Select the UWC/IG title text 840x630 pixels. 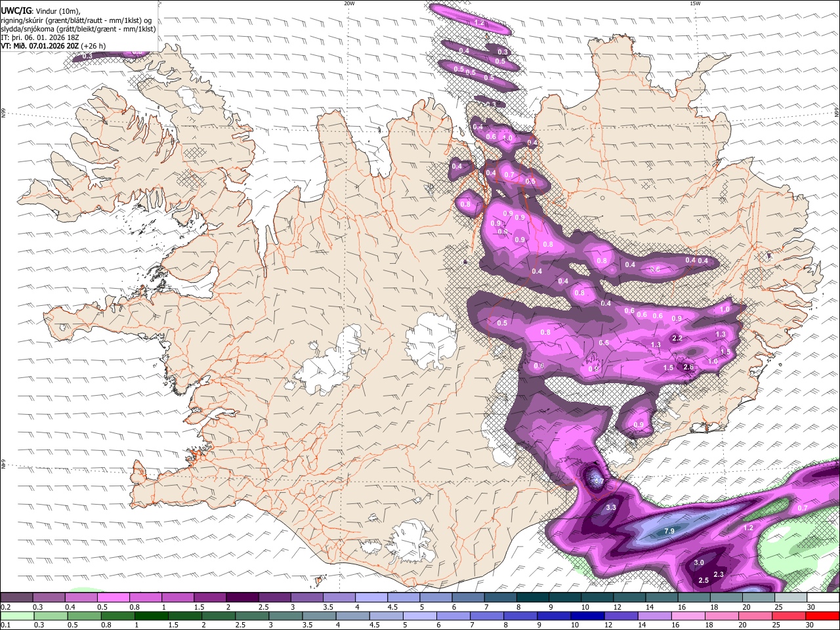pos(16,10)
